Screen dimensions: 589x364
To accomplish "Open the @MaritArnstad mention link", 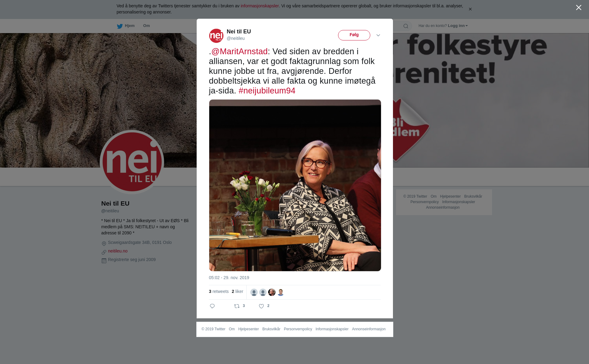I will 240,51.
